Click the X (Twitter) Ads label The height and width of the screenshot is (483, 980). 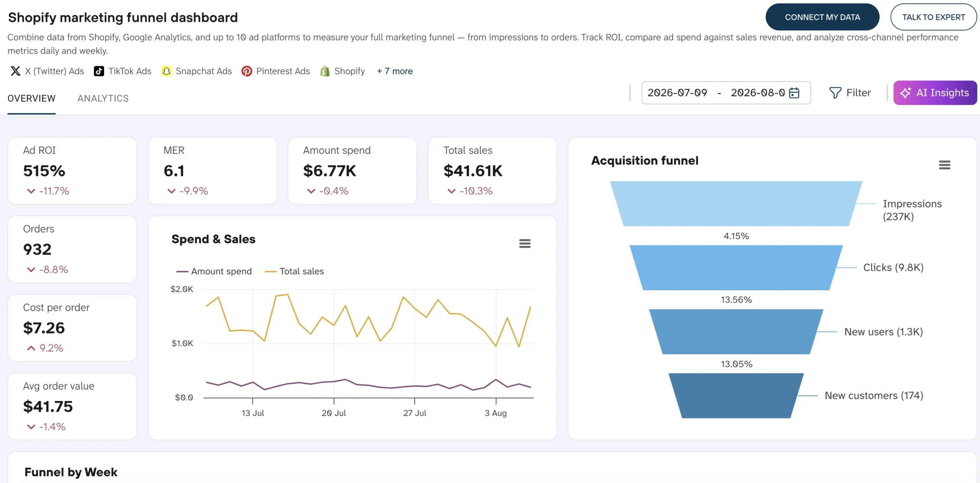click(54, 71)
